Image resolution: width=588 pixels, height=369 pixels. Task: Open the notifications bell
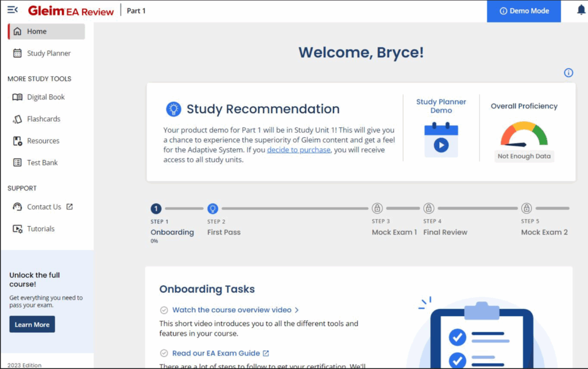pos(581,10)
